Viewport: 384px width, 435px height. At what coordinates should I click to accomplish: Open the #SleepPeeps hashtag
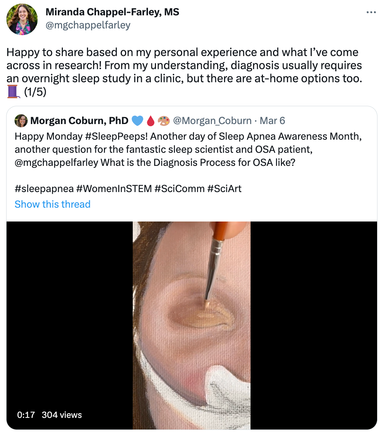(x=117, y=136)
